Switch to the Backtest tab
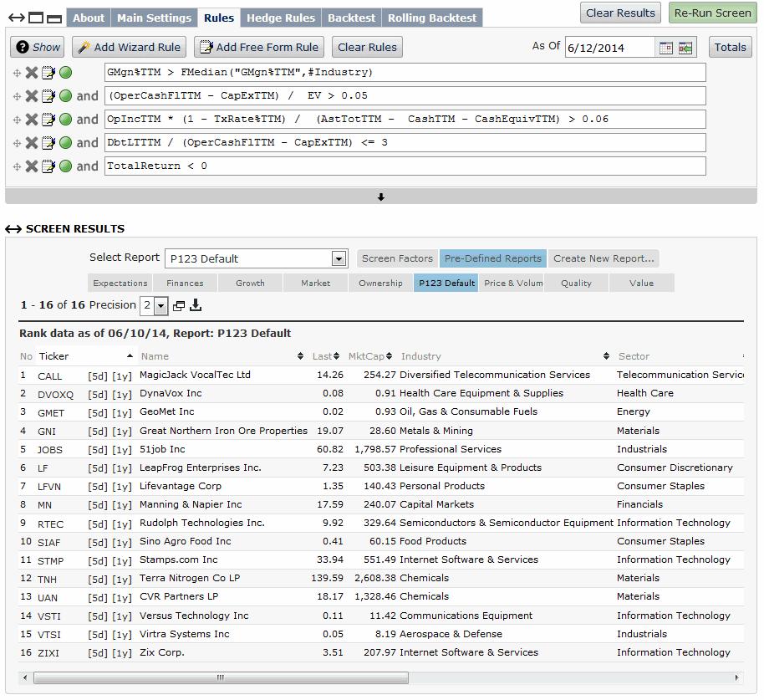The width and height of the screenshot is (764, 700). point(351,18)
